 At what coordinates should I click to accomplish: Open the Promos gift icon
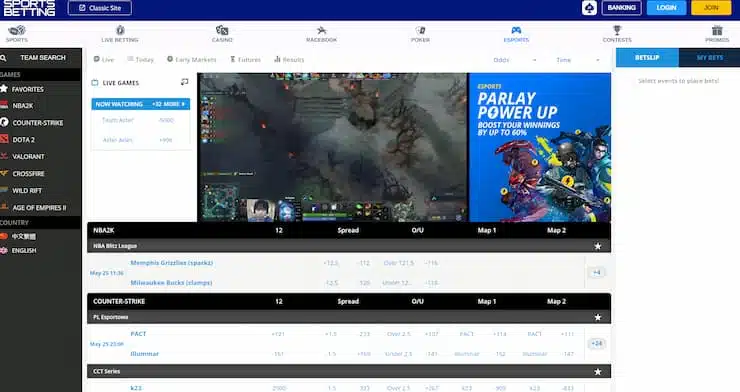pos(717,30)
